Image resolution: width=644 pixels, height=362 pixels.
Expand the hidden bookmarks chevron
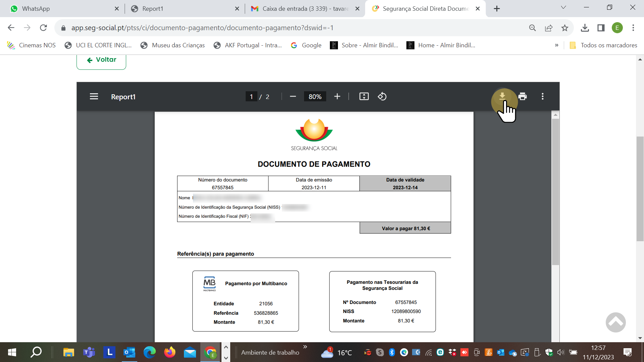tap(556, 45)
